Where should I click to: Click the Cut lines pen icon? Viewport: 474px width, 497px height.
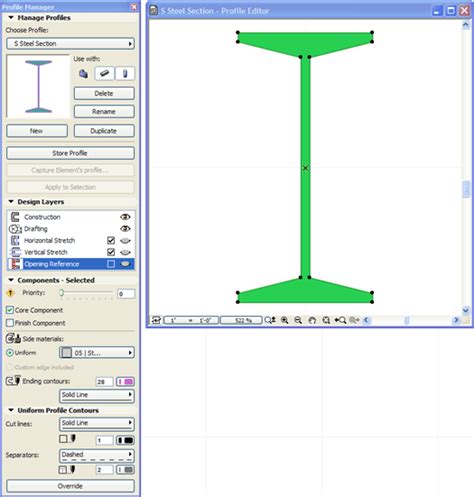coord(72,439)
